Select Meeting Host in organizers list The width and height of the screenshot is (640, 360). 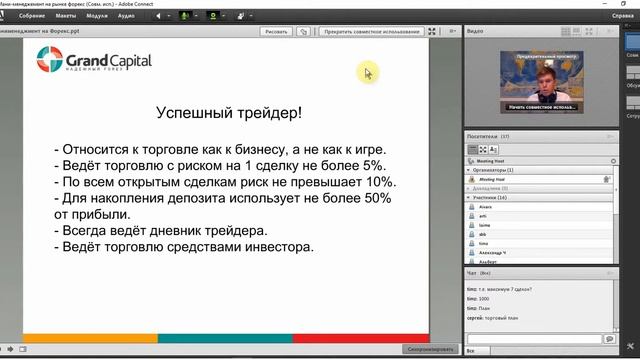[539, 179]
